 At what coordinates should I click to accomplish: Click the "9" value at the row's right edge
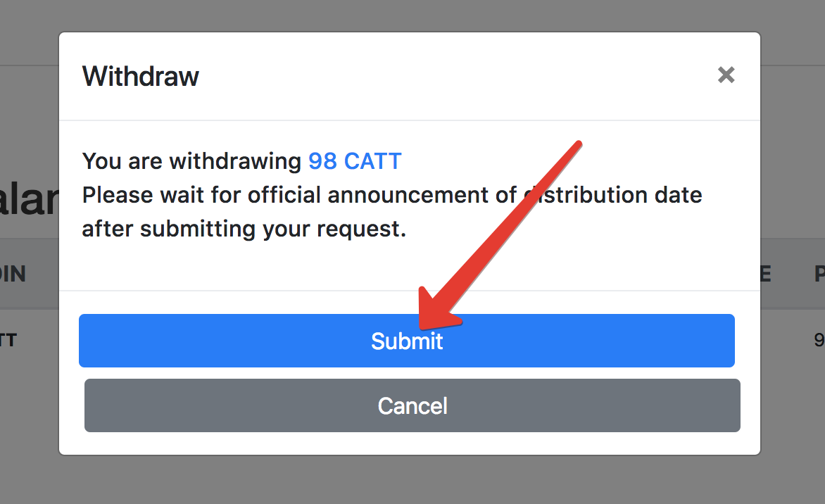tap(819, 341)
